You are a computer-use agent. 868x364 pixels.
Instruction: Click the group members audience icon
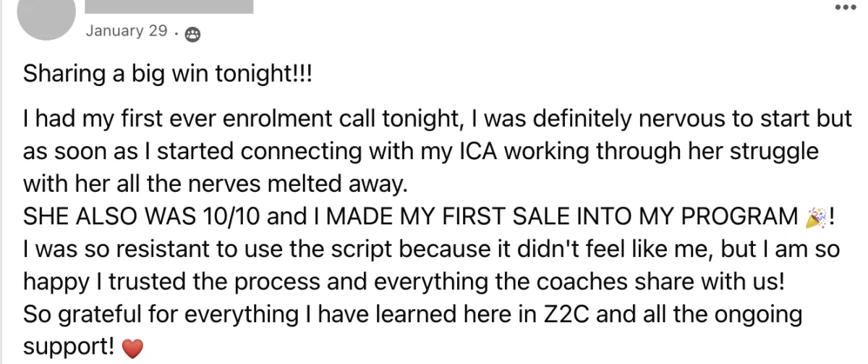coord(192,33)
